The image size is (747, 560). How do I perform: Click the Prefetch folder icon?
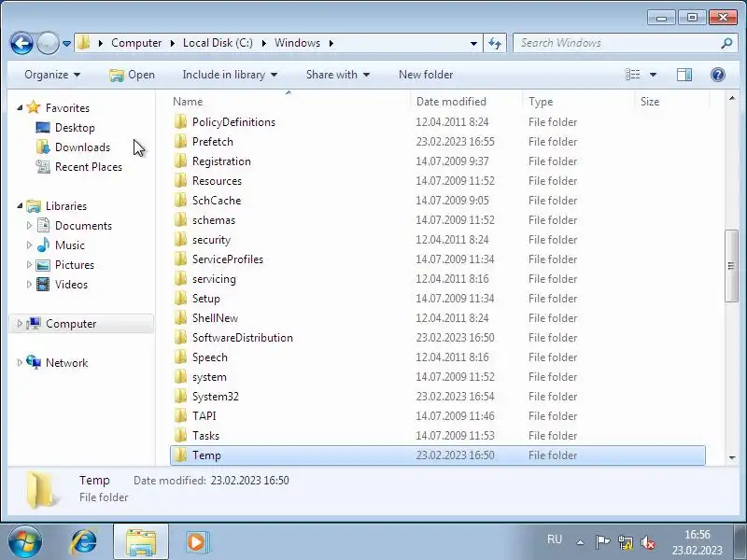pos(180,142)
